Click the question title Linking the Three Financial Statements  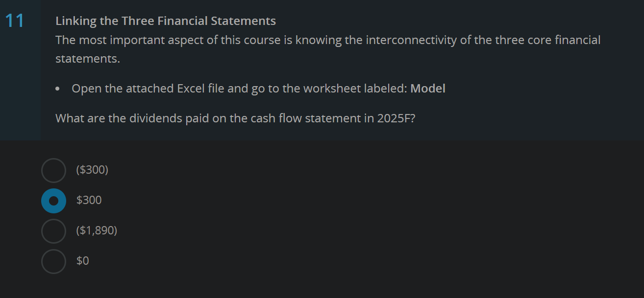point(166,21)
